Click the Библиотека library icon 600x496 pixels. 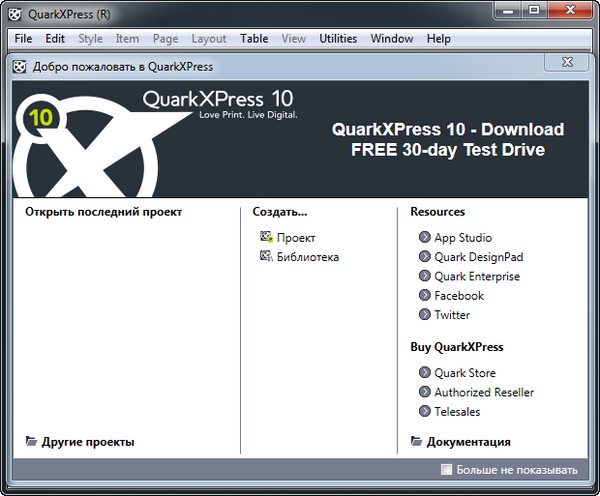[x=266, y=257]
